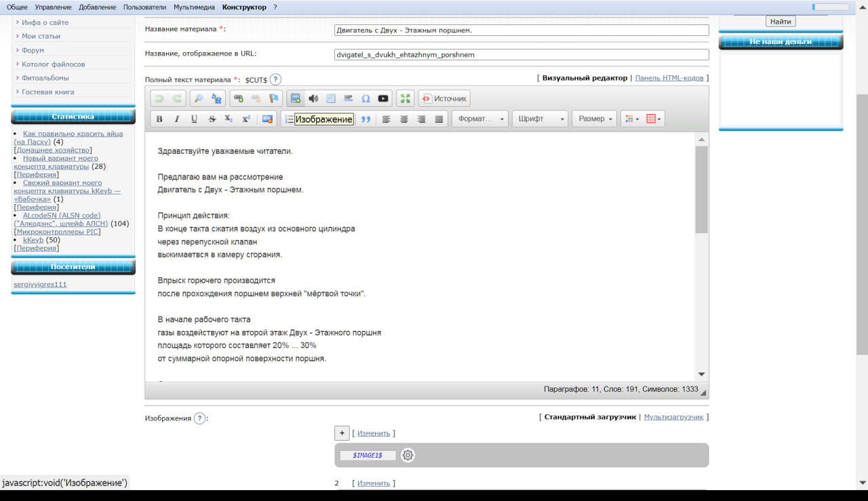Insert special character with Omega icon
868x501 pixels.
[366, 99]
